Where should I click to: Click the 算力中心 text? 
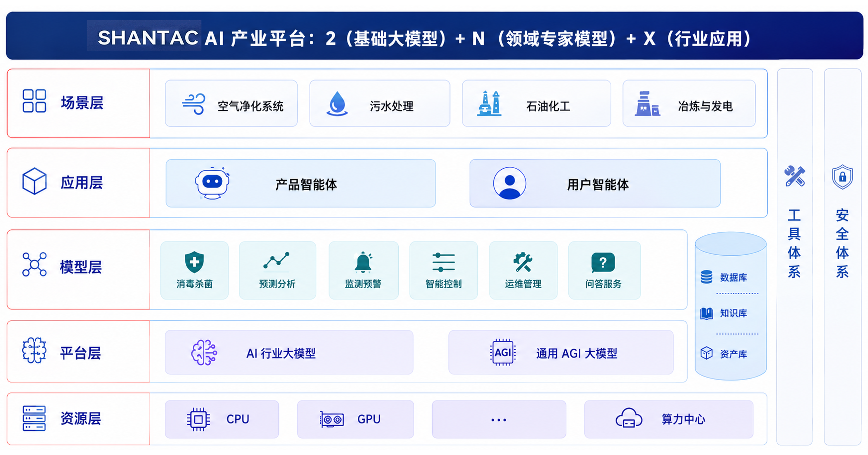683,419
